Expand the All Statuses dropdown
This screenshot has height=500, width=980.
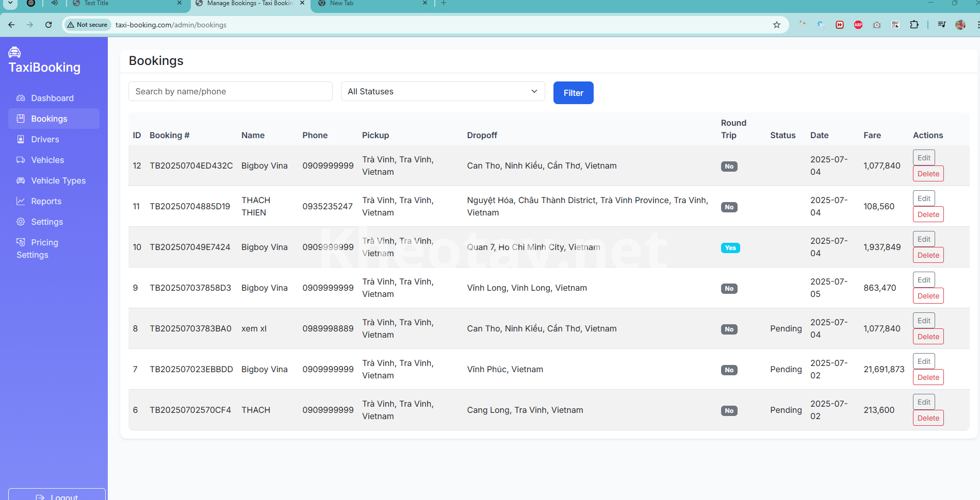click(443, 91)
